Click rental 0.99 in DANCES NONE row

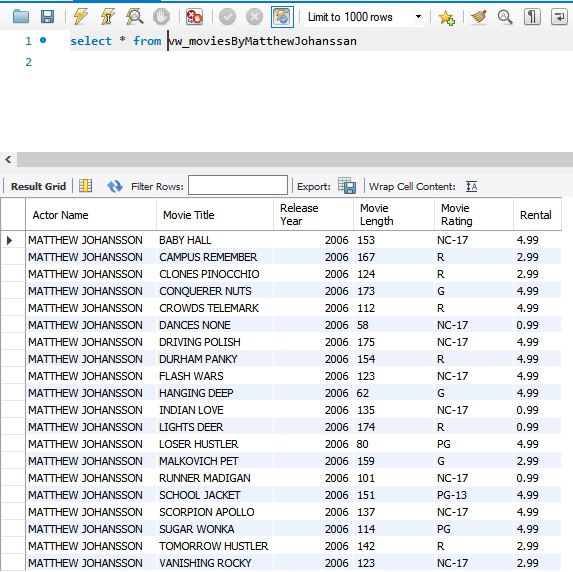(x=538, y=325)
